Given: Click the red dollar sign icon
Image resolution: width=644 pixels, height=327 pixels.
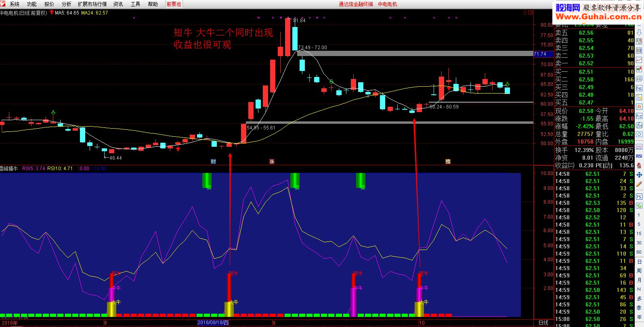Looking at the screenshot, I should [x=639, y=165].
